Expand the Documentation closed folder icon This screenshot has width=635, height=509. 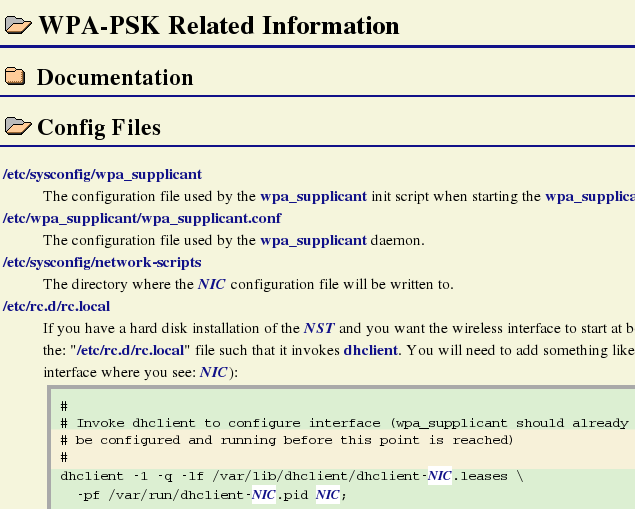(15, 77)
